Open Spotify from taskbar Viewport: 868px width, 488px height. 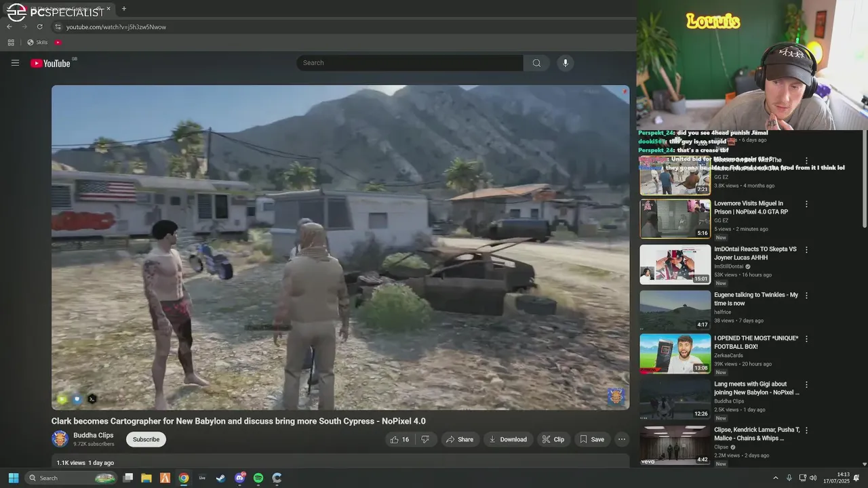tap(258, 478)
